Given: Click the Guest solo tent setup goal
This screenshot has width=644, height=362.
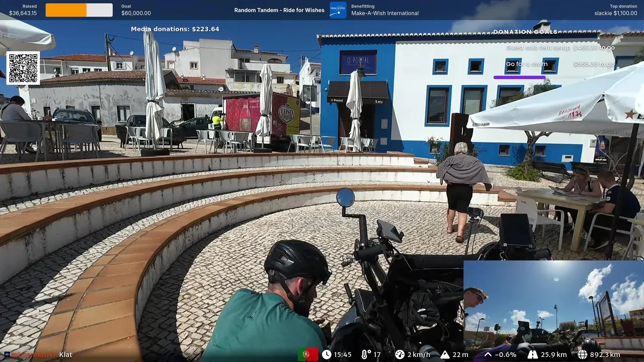Looking at the screenshot, I should click(x=538, y=48).
